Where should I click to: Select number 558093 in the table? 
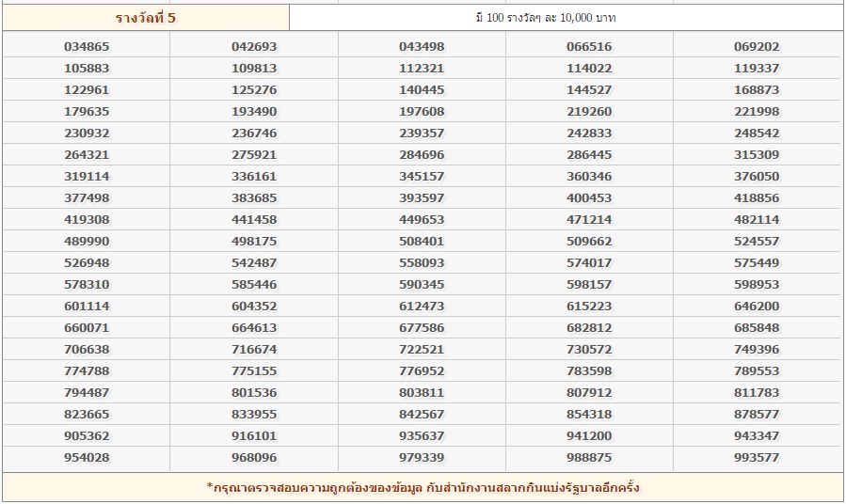click(x=422, y=263)
